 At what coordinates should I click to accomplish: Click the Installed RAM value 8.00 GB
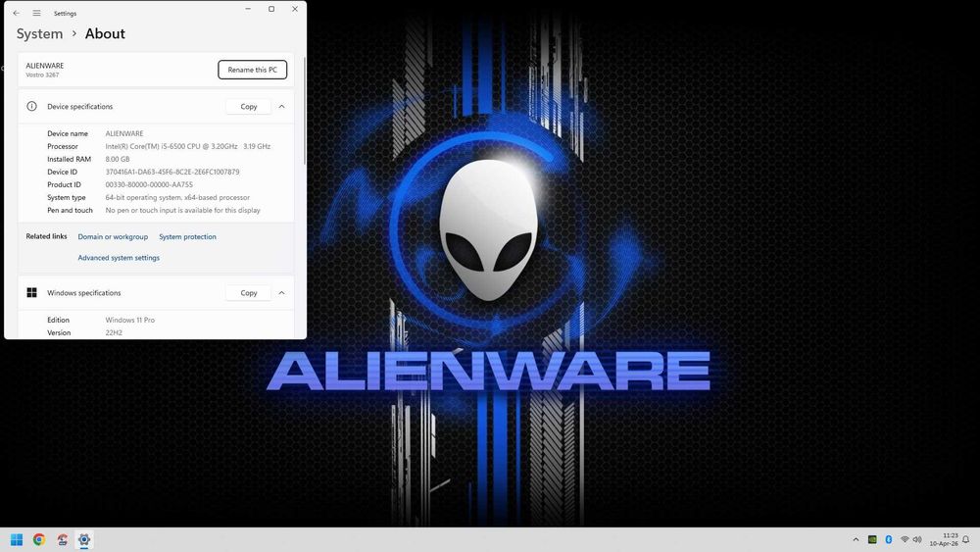coord(118,159)
